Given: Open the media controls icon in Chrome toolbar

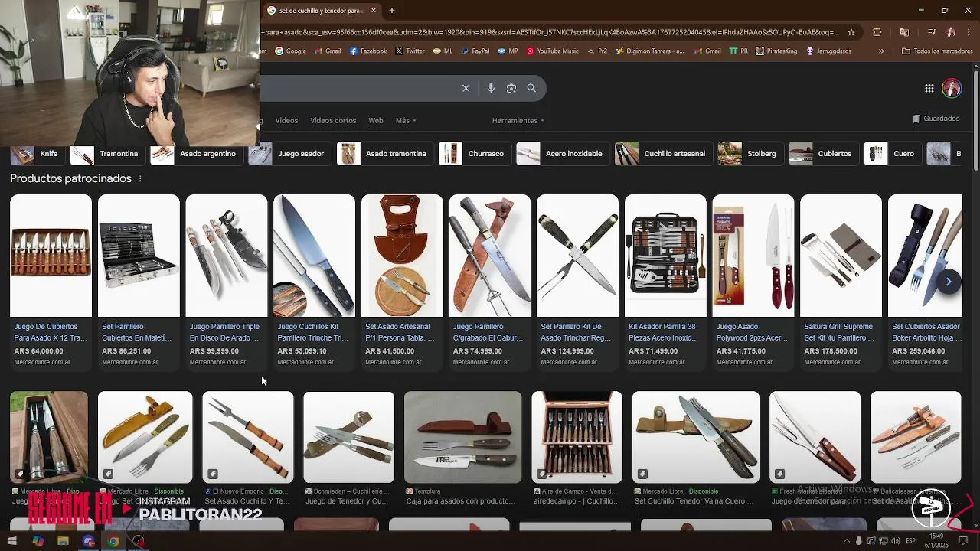Looking at the screenshot, I should click(931, 32).
